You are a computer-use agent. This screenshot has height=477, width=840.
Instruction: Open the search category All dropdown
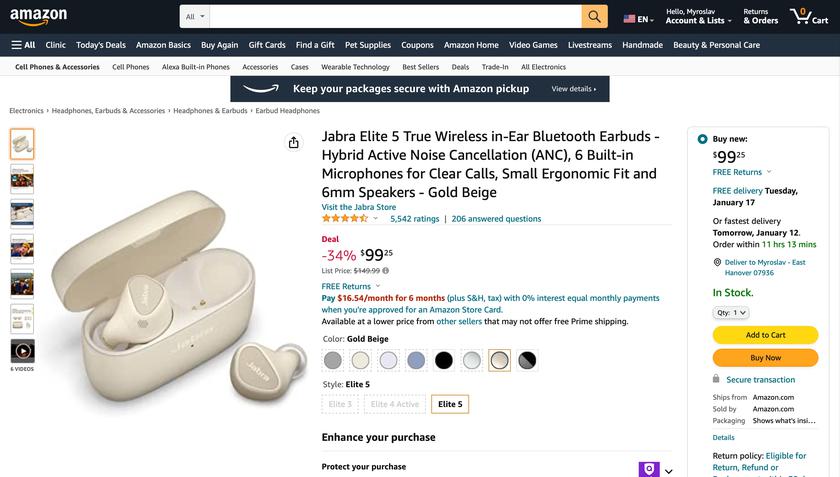click(195, 16)
